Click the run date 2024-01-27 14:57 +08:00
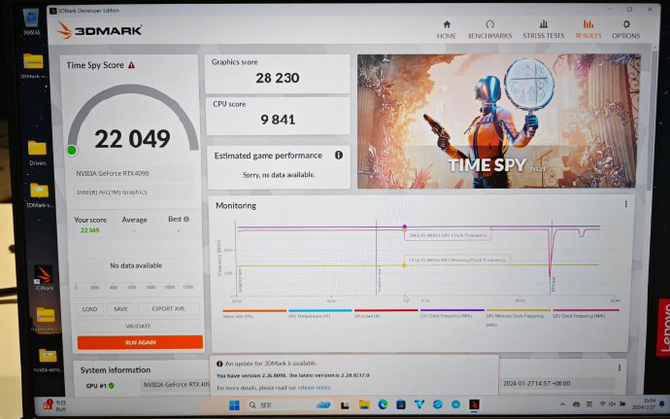 coord(537,384)
